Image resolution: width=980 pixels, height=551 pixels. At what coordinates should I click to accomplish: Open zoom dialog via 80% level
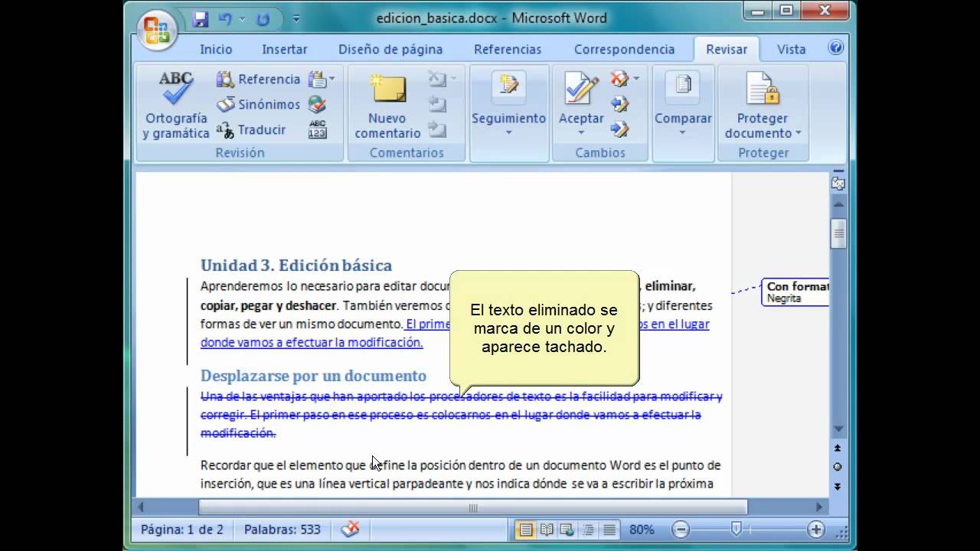point(642,530)
